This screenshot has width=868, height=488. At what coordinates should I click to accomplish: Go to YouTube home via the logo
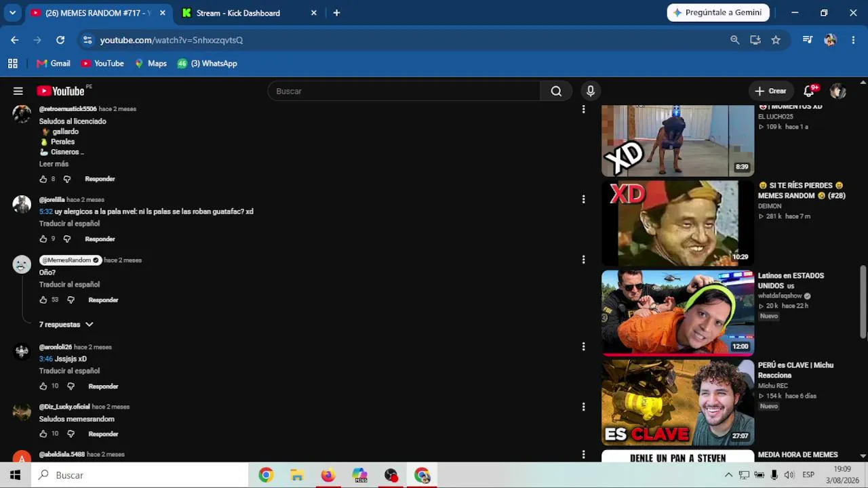(x=60, y=91)
